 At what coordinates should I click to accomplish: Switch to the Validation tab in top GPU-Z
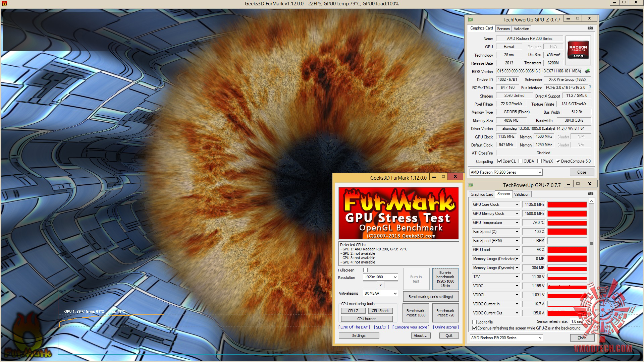521,29
